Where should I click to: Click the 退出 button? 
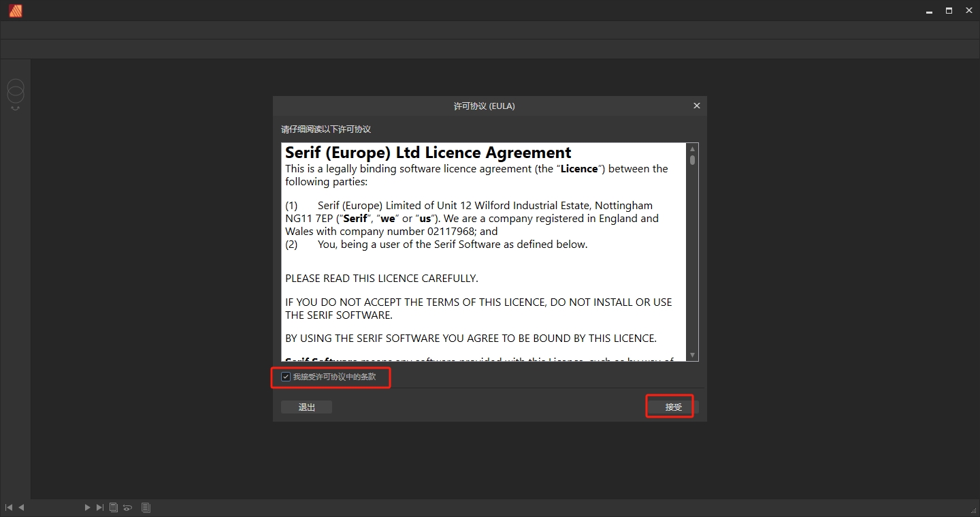click(307, 407)
